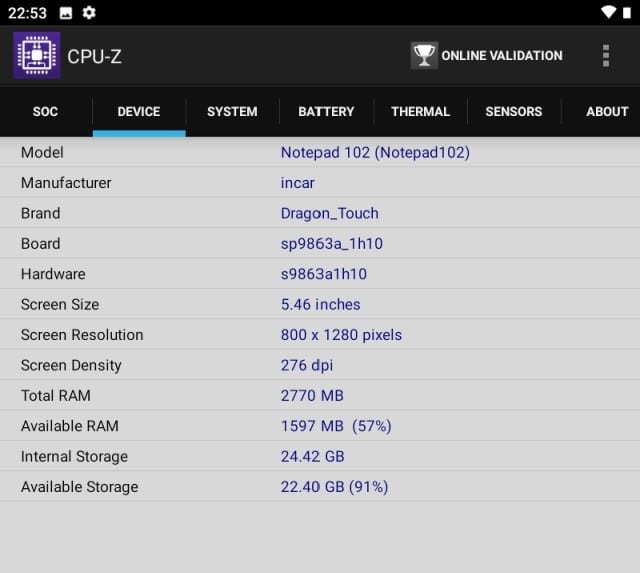Screen dimensions: 640x573
Task: Tap the battery status icon
Action: (627, 13)
